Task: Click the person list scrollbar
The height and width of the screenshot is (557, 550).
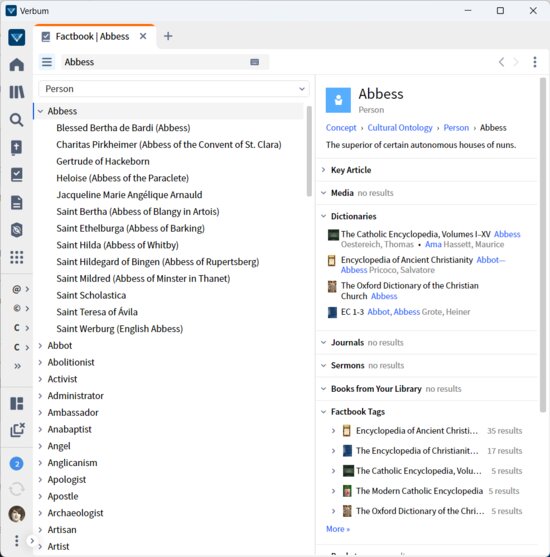Action: (x=309, y=151)
